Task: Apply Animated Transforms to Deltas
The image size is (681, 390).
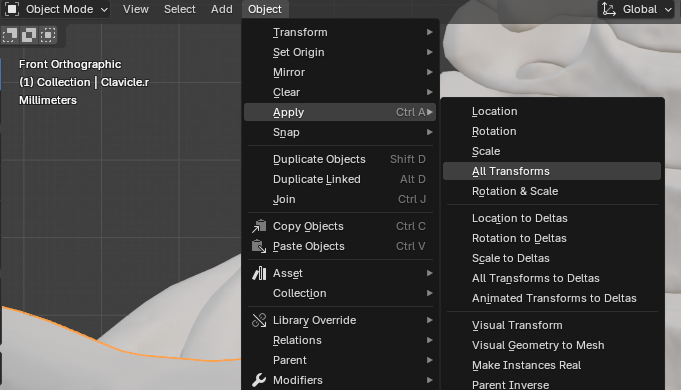Action: tap(552, 298)
